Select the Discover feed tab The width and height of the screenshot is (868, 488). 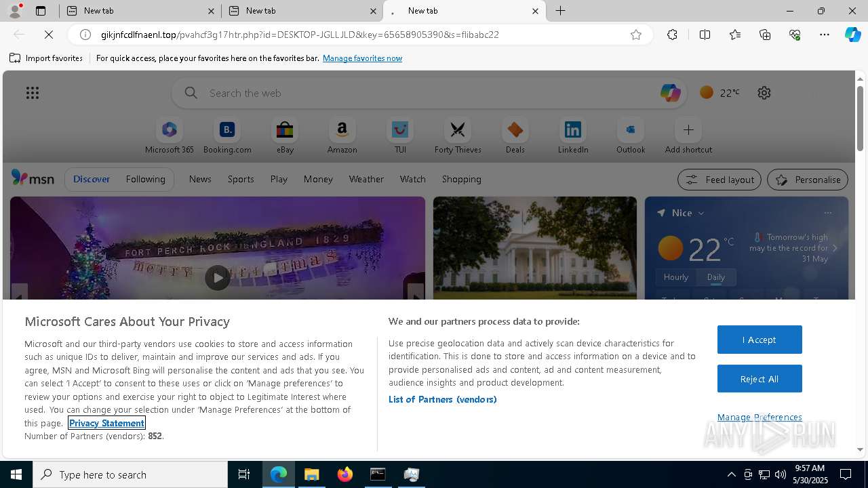92,179
